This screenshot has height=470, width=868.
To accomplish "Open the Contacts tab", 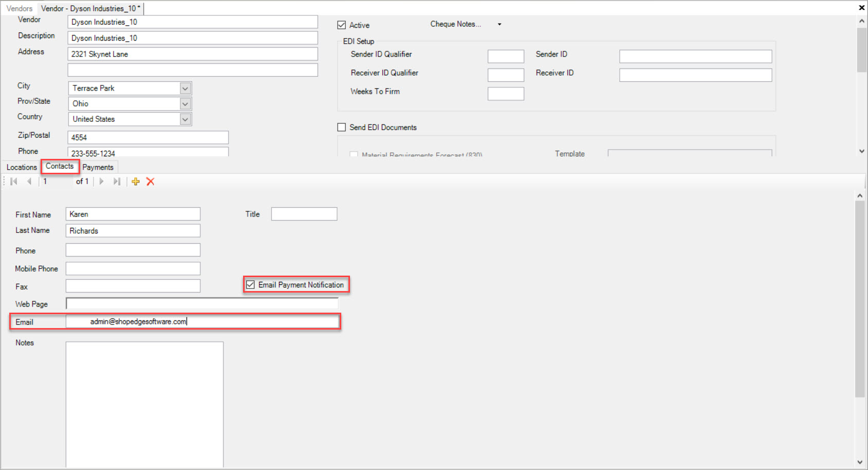I will (x=60, y=166).
